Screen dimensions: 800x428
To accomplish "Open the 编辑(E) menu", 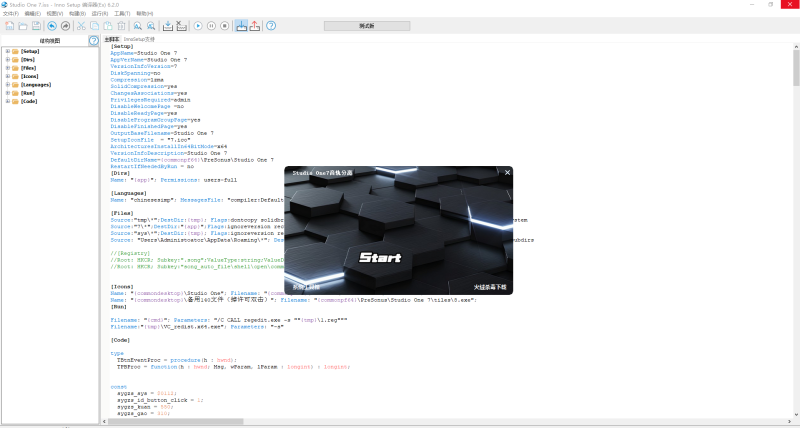I will point(33,14).
